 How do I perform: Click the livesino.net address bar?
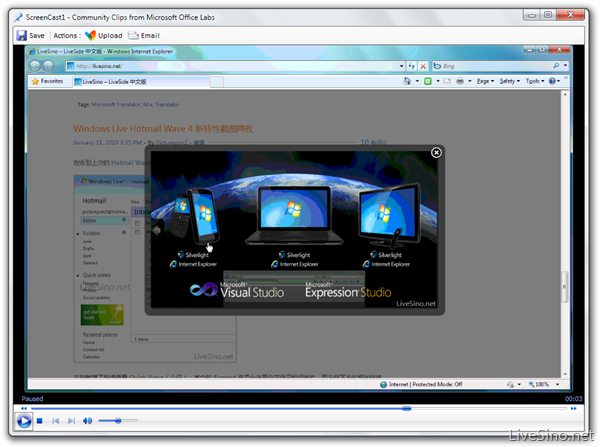point(232,66)
